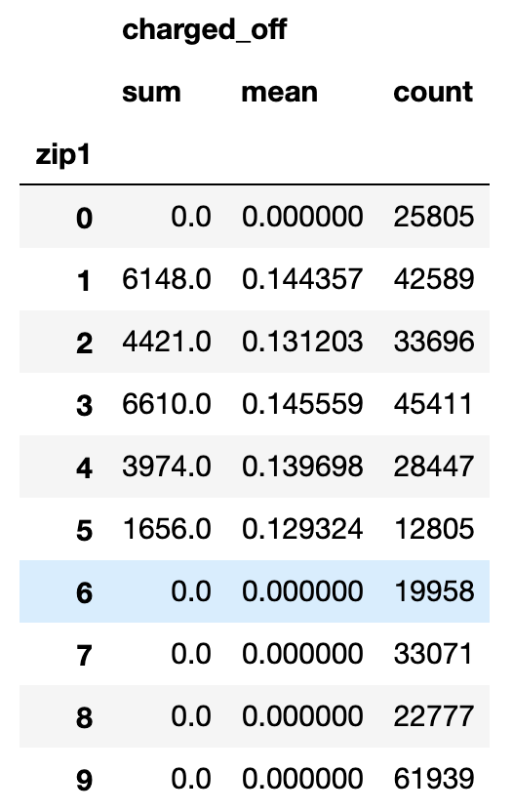Select the highlighted row index 6
The image size is (513, 812).
85,592
